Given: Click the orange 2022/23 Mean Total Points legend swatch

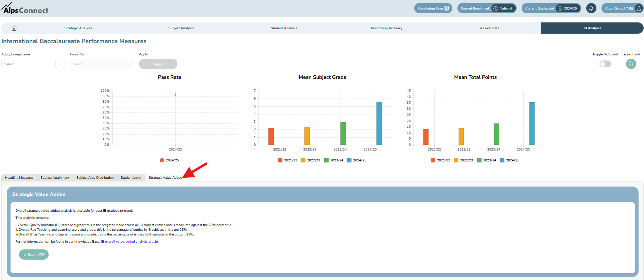Looking at the screenshot, I should [456, 160].
